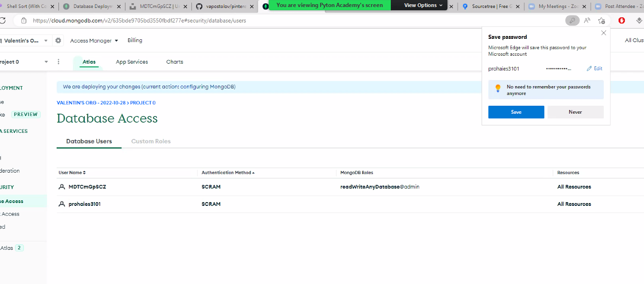Click the Read Aloud icon in address bar
Image resolution: width=644 pixels, height=284 pixels.
click(x=587, y=21)
